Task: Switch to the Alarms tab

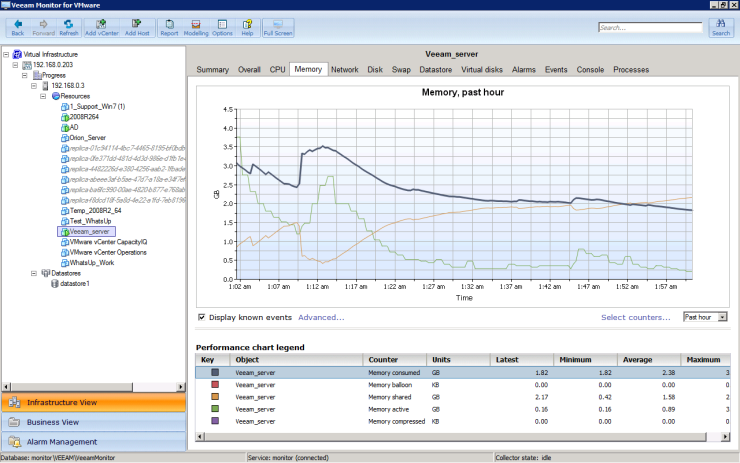Action: click(524, 69)
